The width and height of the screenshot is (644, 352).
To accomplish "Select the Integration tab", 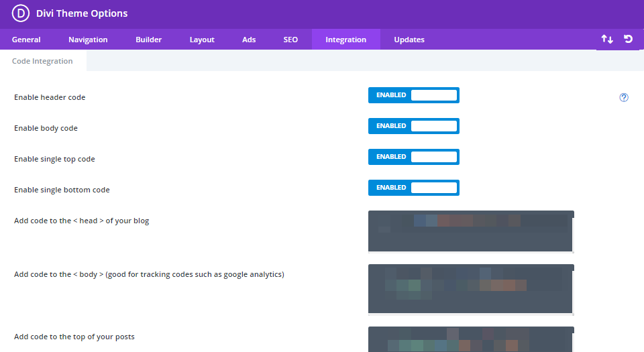I will click(x=346, y=40).
